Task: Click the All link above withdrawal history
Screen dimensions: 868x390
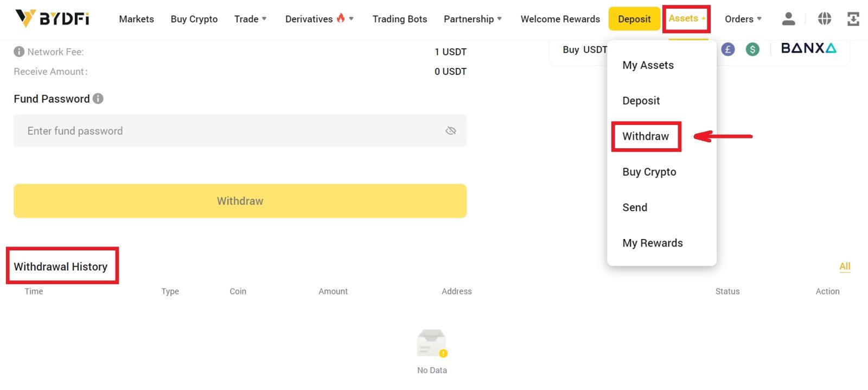Action: [x=844, y=266]
